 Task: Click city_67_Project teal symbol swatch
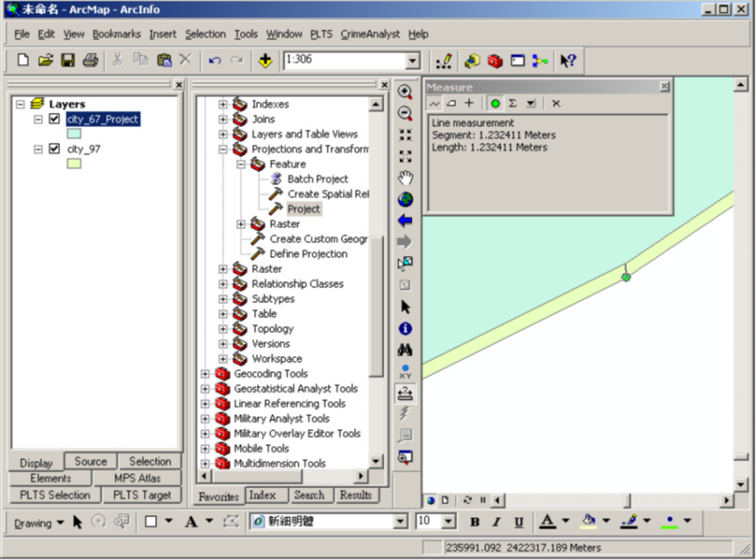point(74,133)
